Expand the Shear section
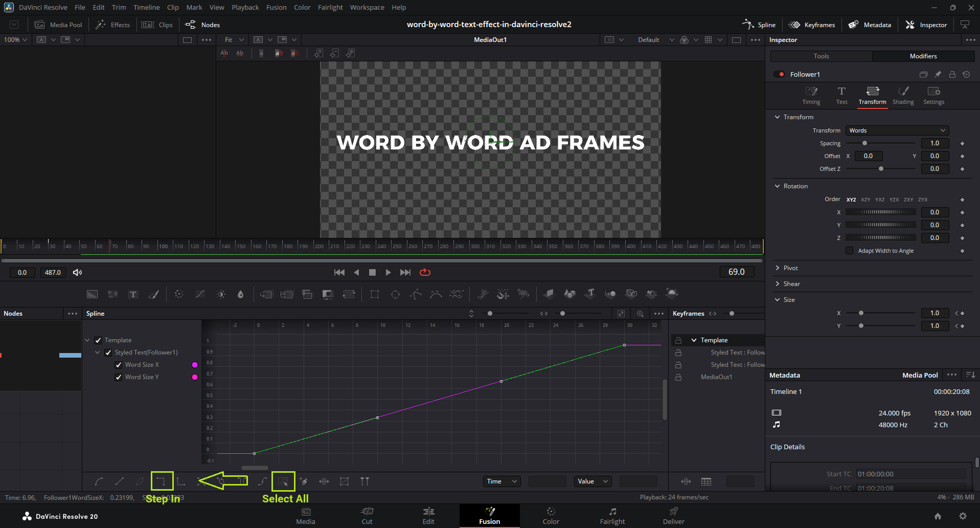The width and height of the screenshot is (980, 528). click(x=778, y=284)
